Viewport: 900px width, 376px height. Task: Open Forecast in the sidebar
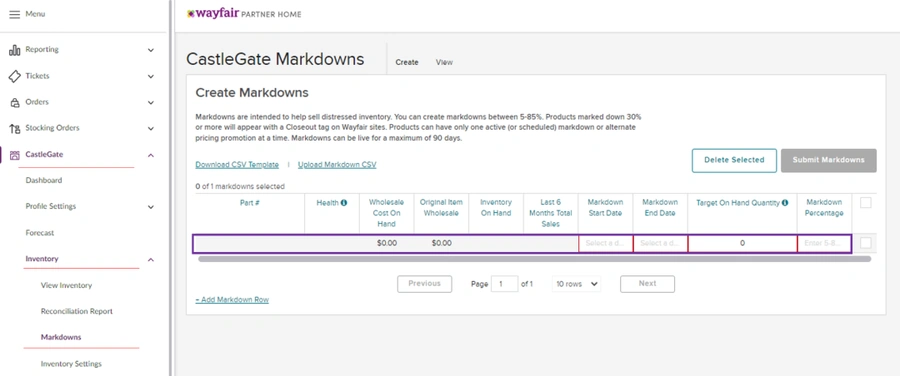point(40,233)
